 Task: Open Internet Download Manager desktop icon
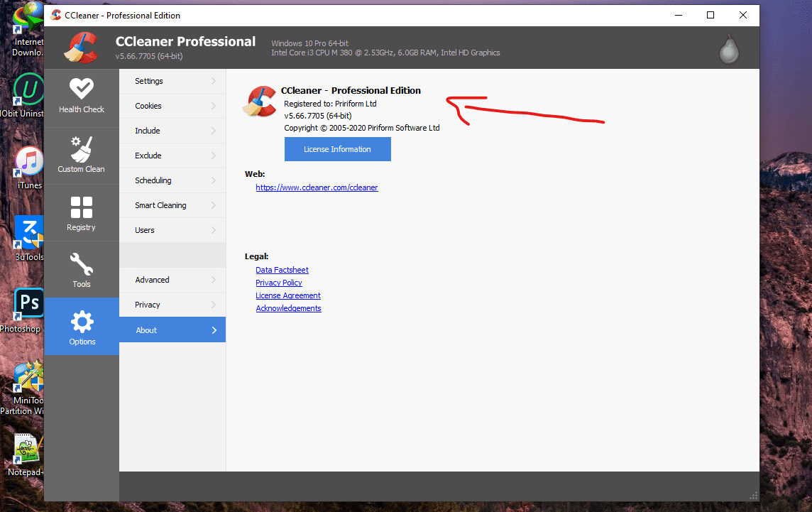click(x=27, y=30)
